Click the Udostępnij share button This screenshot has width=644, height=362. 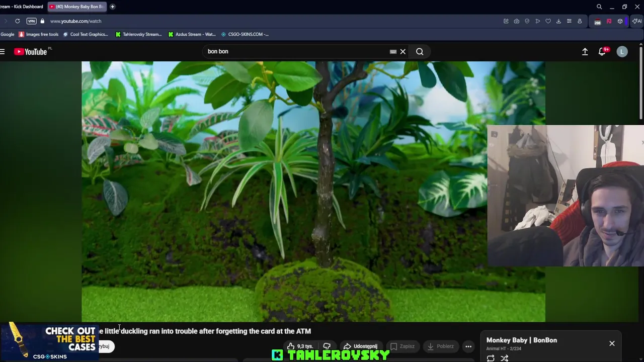[360, 346]
